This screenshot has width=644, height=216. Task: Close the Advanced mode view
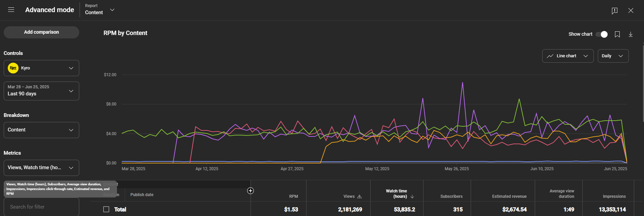[x=631, y=10]
